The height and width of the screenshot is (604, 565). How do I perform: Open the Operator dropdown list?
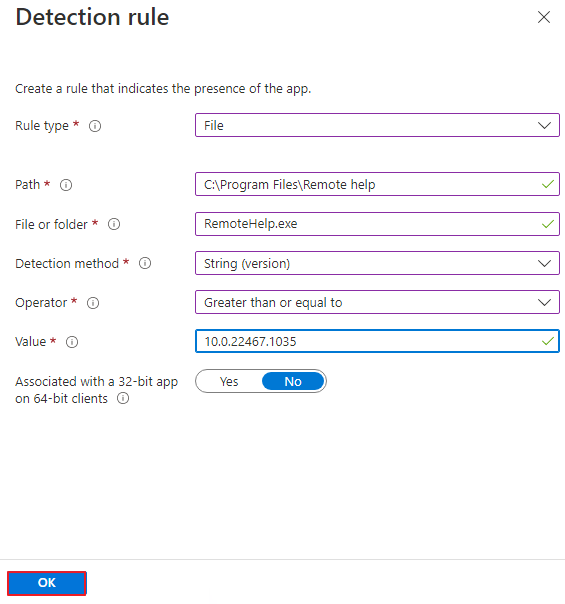(377, 302)
